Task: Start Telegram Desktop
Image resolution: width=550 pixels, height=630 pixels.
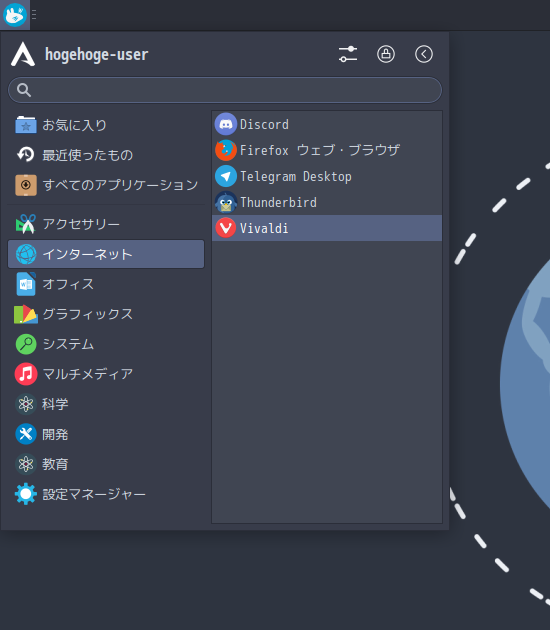Action: pyautogui.click(x=327, y=176)
